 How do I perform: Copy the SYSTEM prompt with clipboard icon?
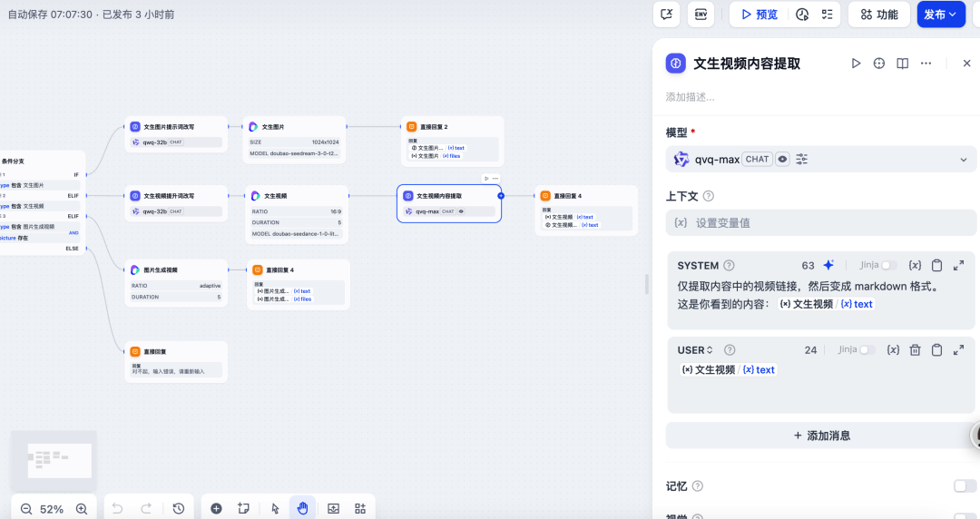(x=936, y=265)
